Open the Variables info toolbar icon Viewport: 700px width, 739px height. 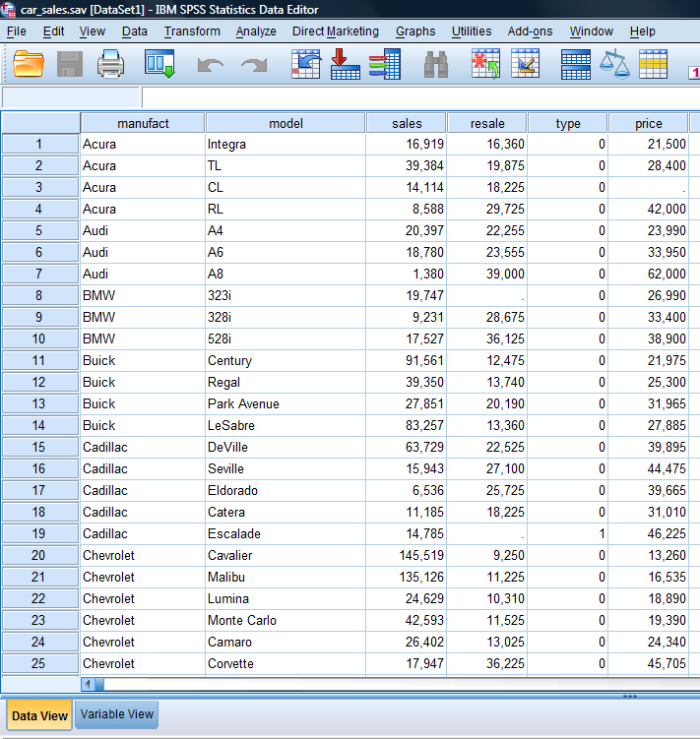(x=385, y=64)
